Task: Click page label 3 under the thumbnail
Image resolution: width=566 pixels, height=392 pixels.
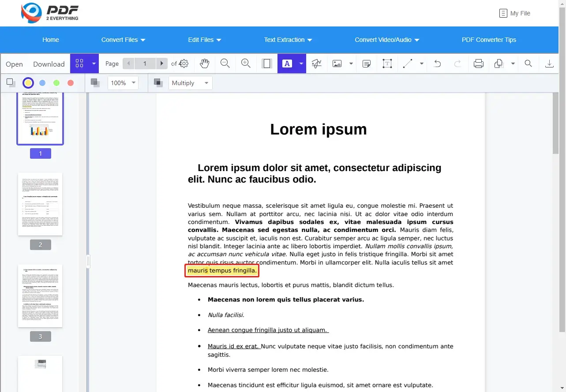Action: point(41,336)
